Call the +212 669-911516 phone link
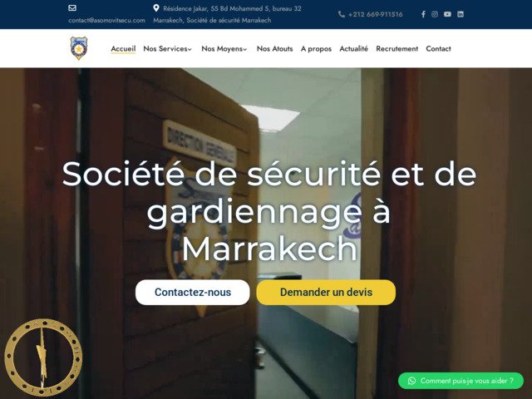Viewport: 532px width, 399px height. click(x=375, y=14)
